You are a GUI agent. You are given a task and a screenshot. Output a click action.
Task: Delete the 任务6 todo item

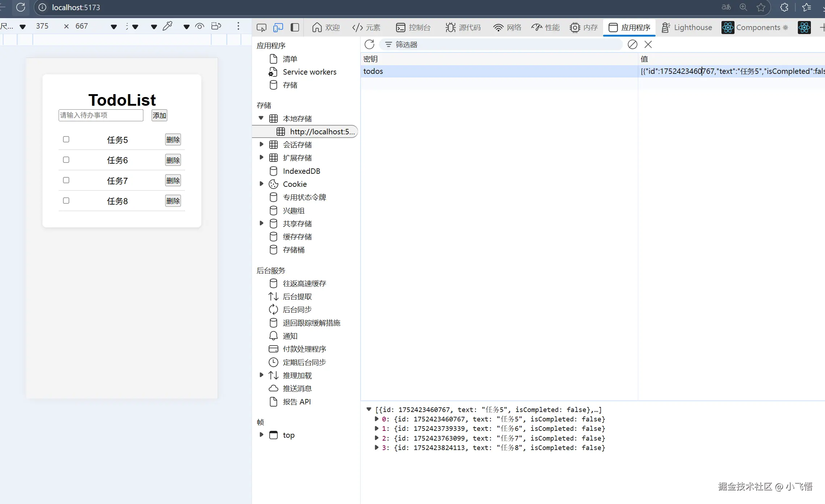(173, 160)
